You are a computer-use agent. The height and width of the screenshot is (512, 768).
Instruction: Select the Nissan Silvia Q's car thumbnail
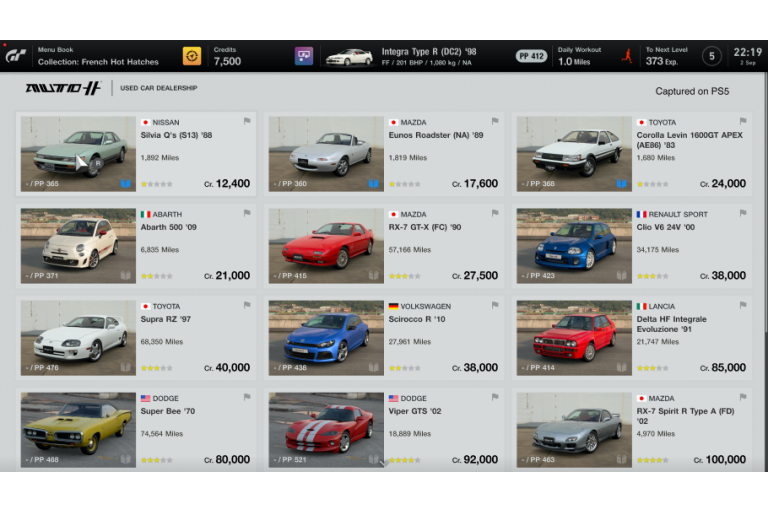pos(78,154)
